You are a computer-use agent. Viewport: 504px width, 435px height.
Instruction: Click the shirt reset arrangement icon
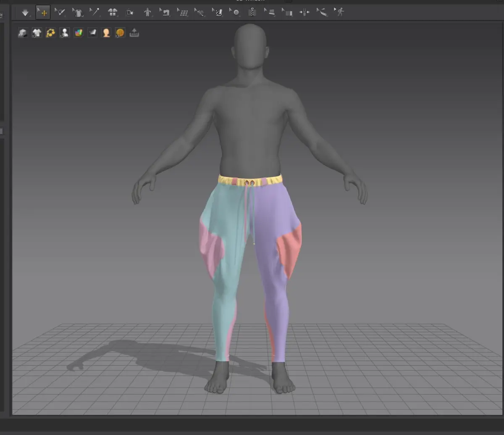click(78, 13)
